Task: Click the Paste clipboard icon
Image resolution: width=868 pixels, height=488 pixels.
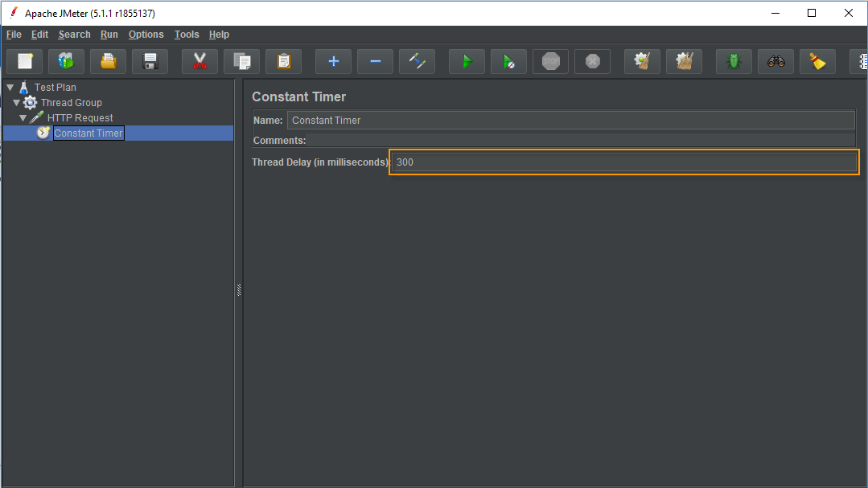Action: tap(283, 61)
